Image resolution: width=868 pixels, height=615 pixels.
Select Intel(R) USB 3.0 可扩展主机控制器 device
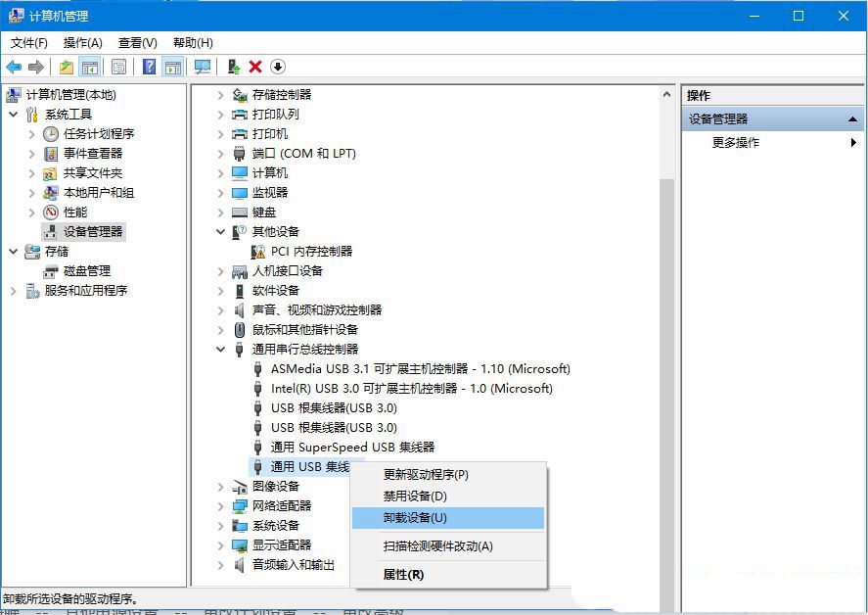(412, 389)
